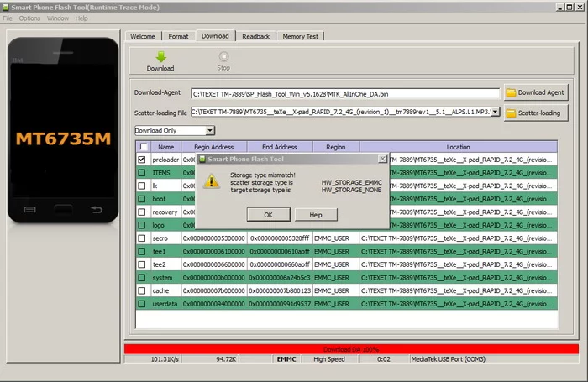Screen dimensions: 588x382
Task: Switch to the Readback tab
Action: pyautogui.click(x=255, y=36)
